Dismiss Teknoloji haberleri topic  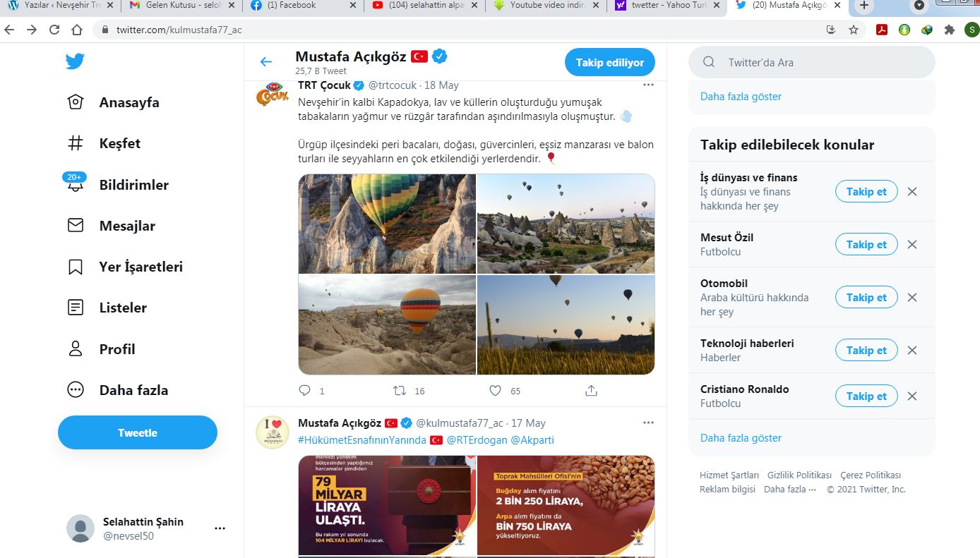(912, 350)
